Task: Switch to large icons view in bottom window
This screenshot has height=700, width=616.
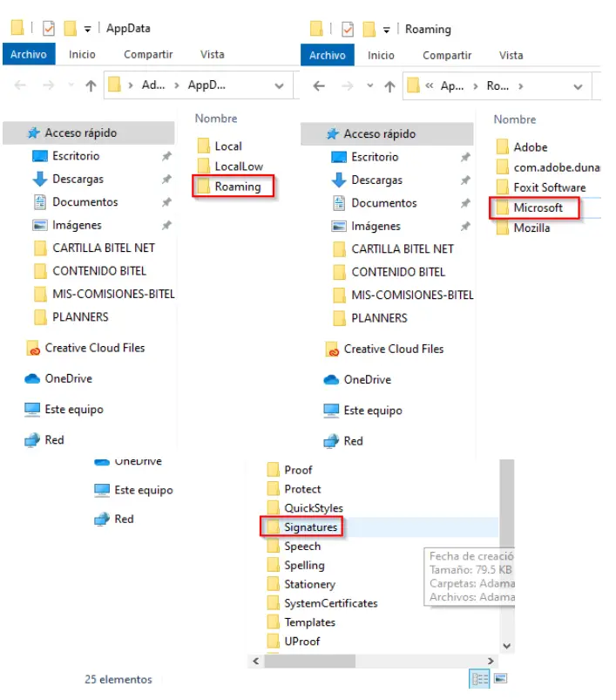Action: coord(500,679)
